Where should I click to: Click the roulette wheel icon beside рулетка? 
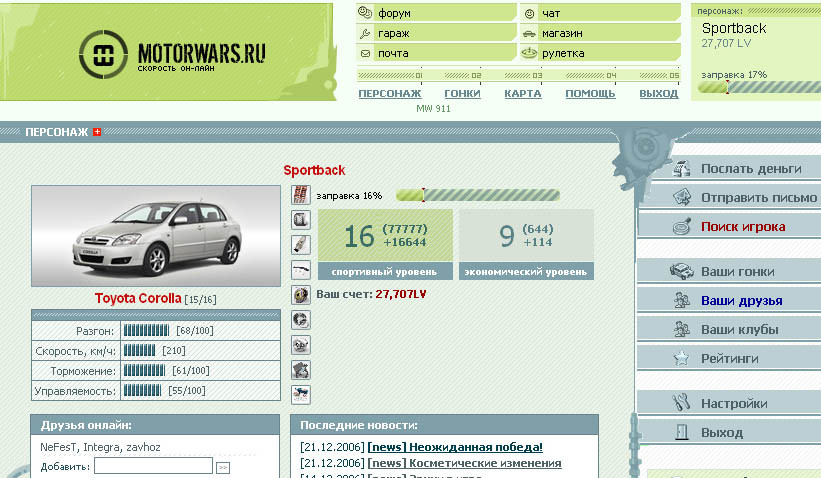[x=529, y=53]
